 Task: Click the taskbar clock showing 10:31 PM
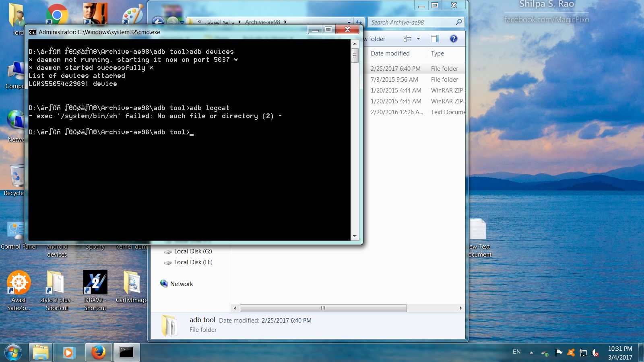click(x=620, y=353)
